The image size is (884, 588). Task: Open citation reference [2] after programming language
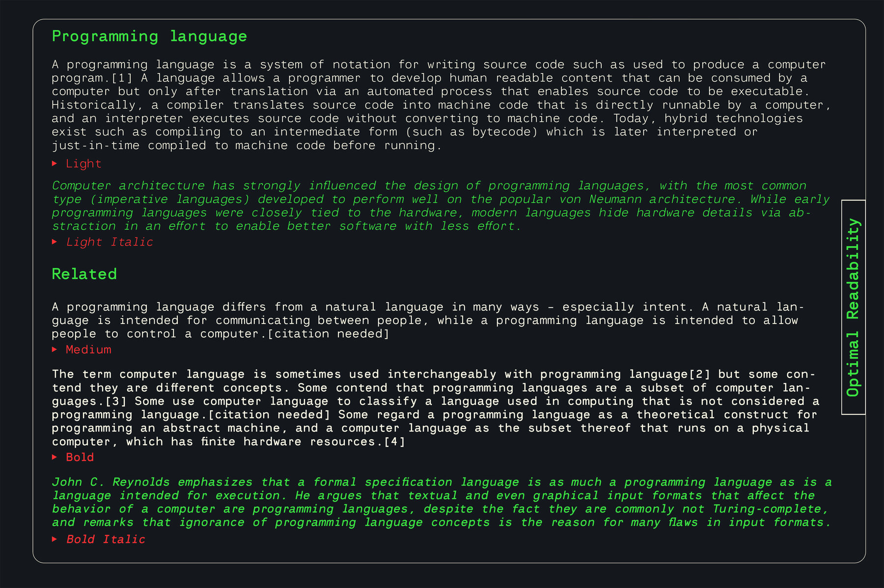(700, 374)
